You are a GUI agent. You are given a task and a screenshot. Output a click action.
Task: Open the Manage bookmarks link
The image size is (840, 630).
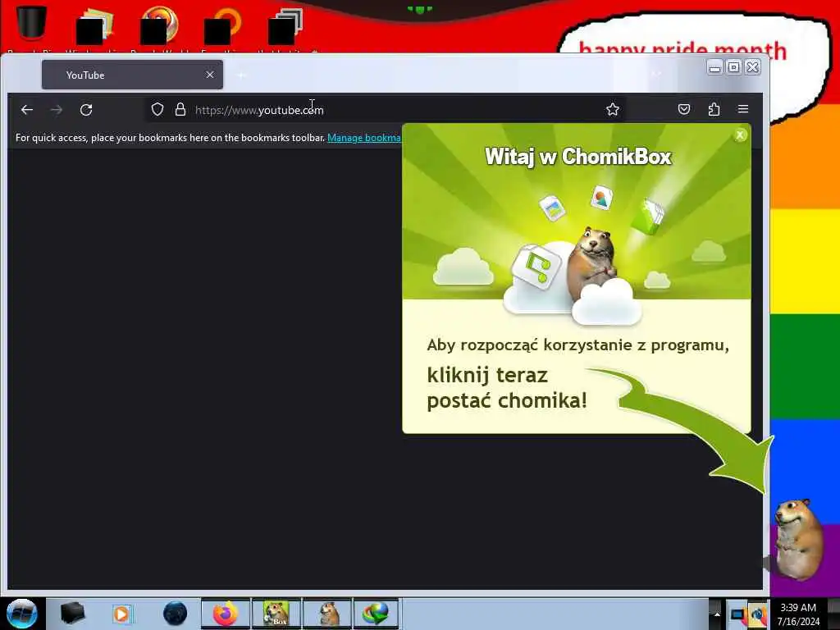[x=363, y=138]
